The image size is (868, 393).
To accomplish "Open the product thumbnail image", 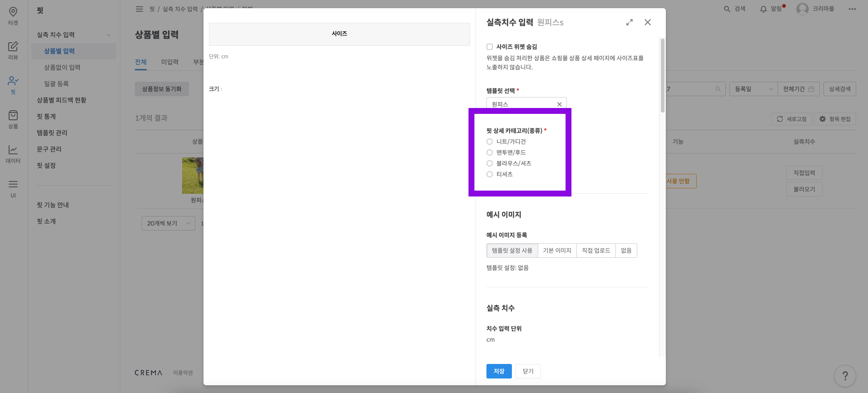I will (x=193, y=176).
